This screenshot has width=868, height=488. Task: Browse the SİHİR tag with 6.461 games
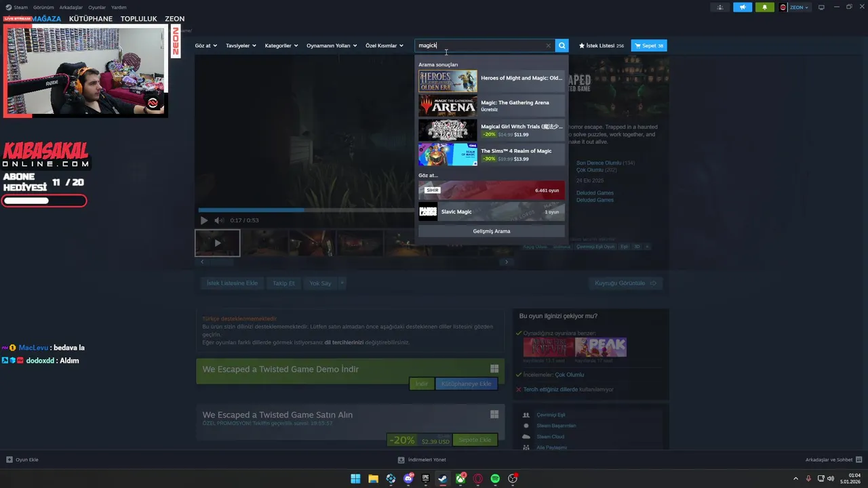point(491,190)
